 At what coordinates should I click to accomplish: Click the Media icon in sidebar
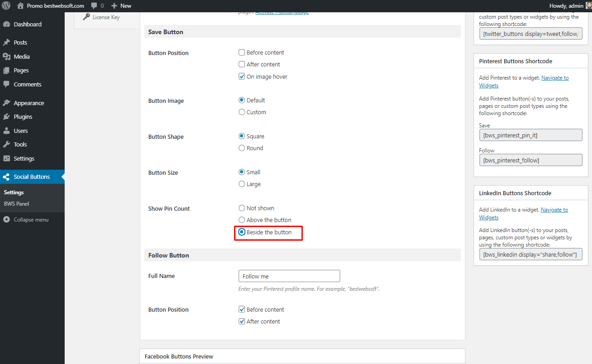(6, 56)
